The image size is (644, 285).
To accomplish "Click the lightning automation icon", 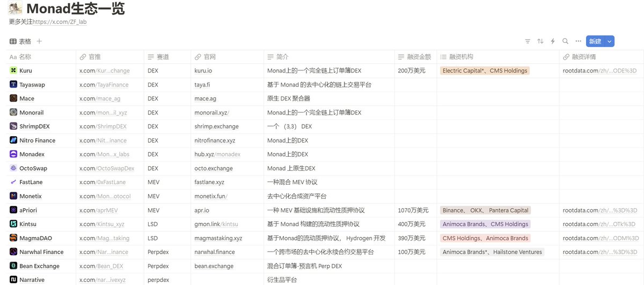I will tap(553, 41).
